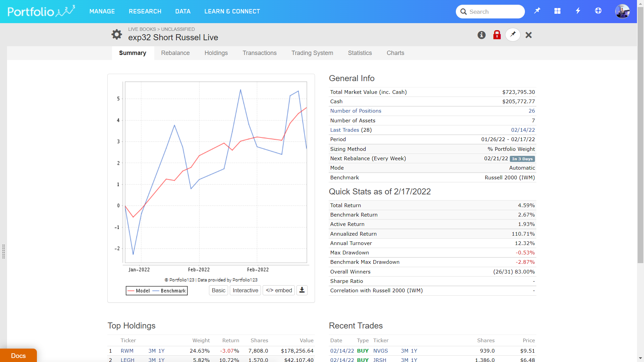Screen dimensions: 644x362
Task: Open the user avatar profile menu
Action: click(622, 11)
